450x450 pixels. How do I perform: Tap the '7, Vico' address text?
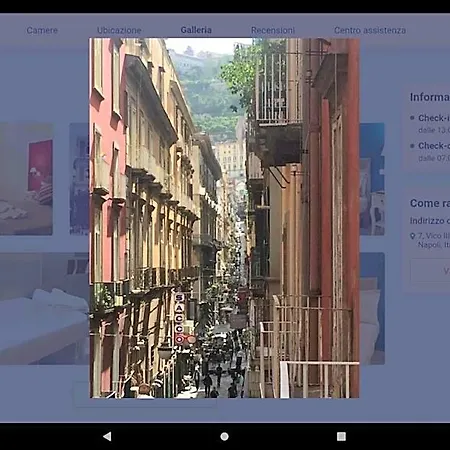434,240
